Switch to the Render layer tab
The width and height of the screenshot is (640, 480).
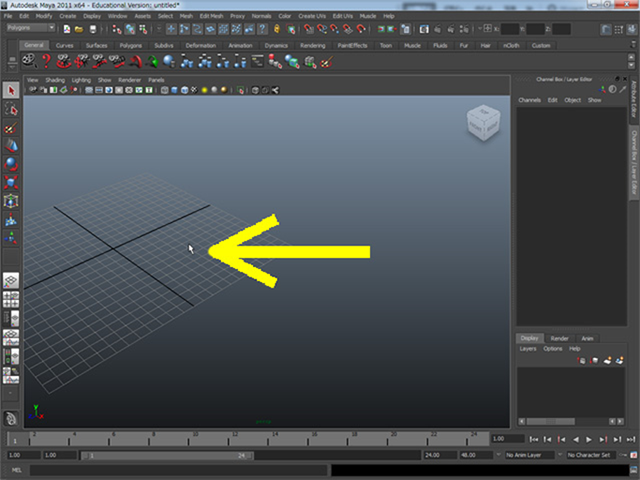point(559,338)
